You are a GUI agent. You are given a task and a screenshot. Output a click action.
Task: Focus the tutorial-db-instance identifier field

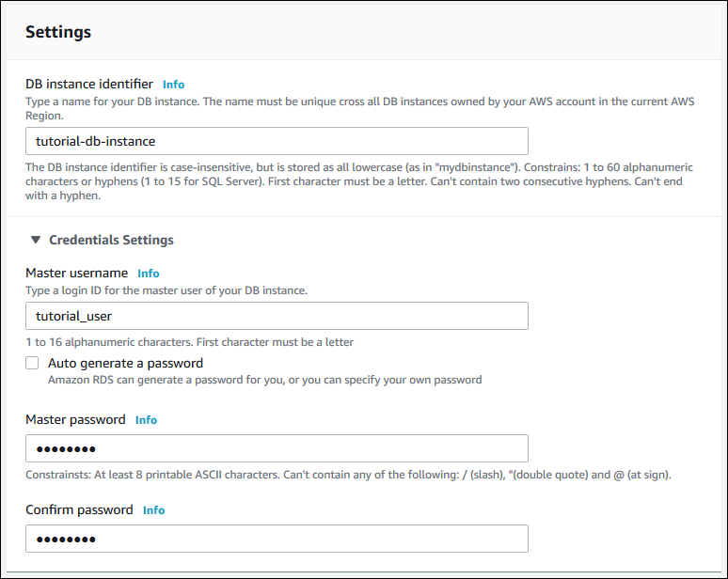point(277,141)
